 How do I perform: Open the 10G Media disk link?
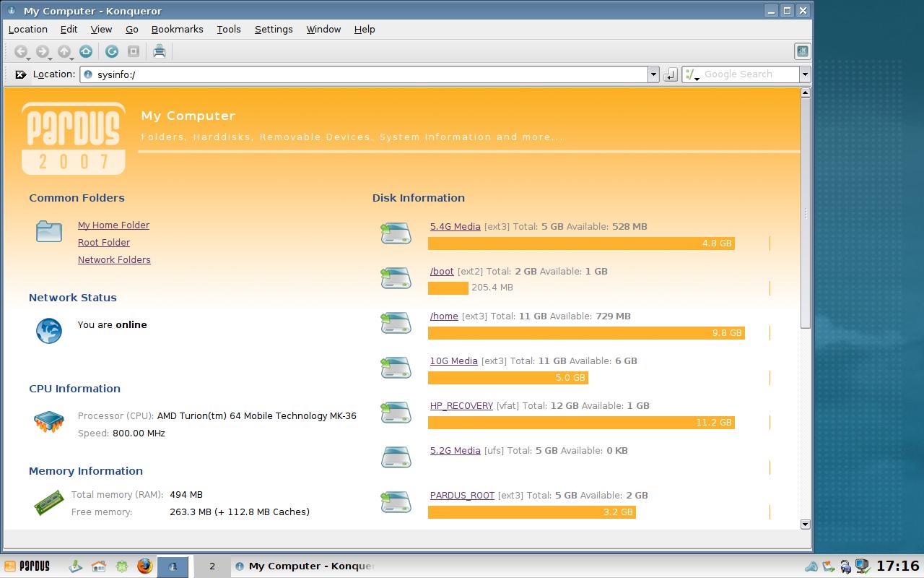(x=454, y=361)
